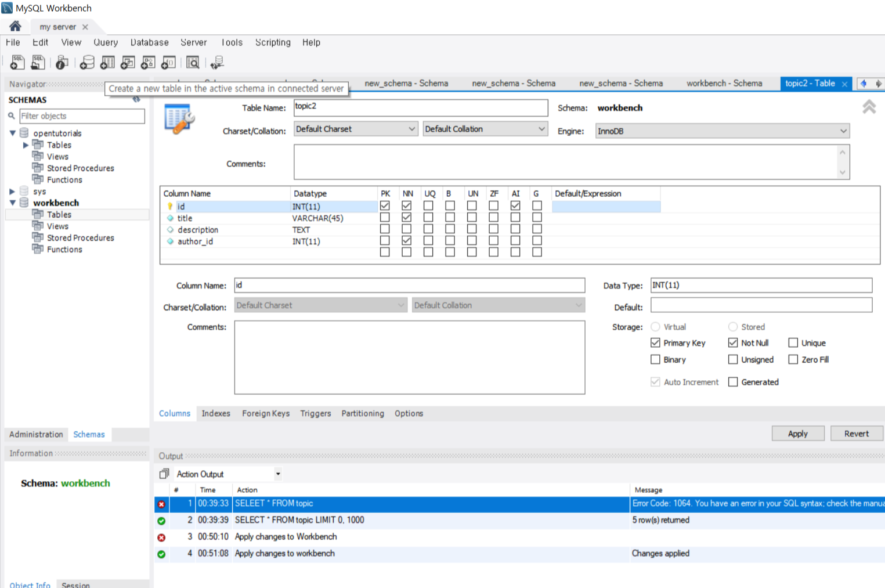Click success icon on output row 4

pos(161,554)
